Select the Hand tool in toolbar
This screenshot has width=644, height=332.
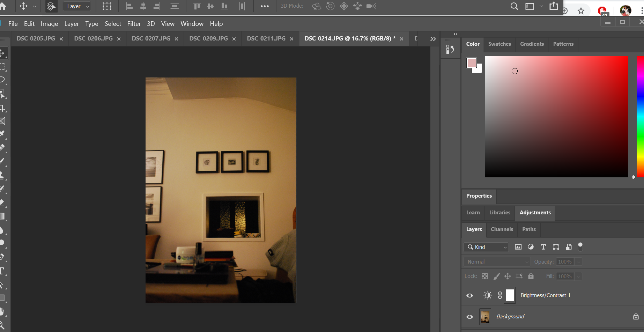pos(2,311)
